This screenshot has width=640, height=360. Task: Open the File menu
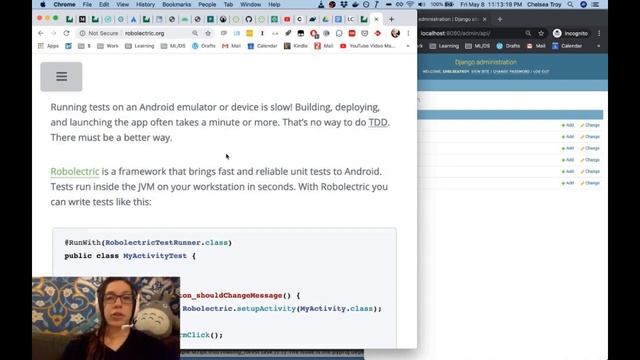click(87, 4)
